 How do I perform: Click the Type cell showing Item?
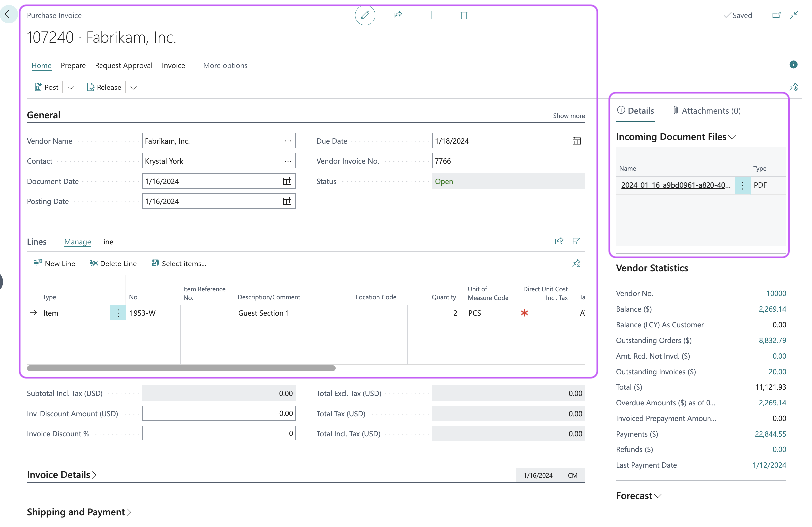click(75, 313)
